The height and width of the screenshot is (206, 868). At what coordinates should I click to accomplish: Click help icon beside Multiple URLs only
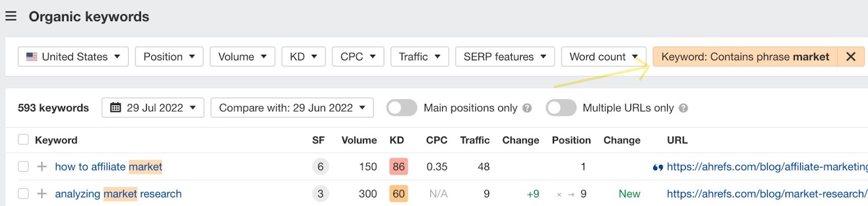(x=683, y=108)
